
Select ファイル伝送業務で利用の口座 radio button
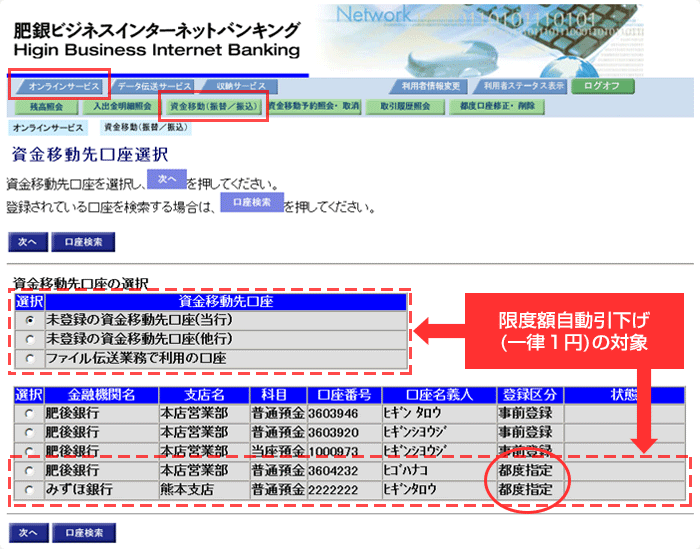coord(30,359)
